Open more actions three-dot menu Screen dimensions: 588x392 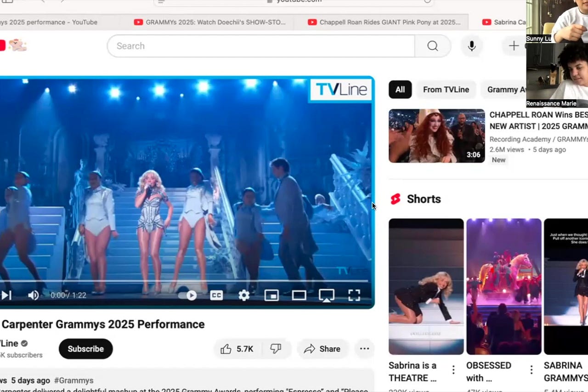pyautogui.click(x=364, y=349)
